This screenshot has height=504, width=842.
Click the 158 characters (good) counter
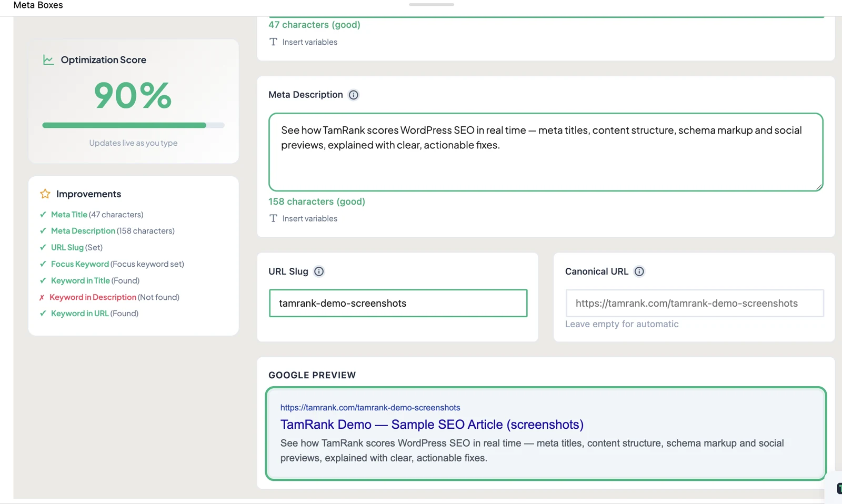point(317,201)
